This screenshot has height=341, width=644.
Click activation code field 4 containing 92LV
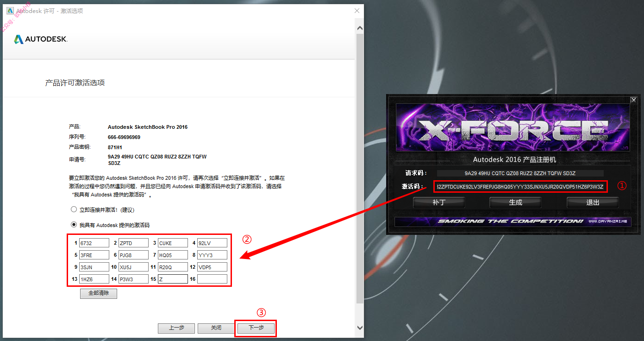click(x=212, y=243)
